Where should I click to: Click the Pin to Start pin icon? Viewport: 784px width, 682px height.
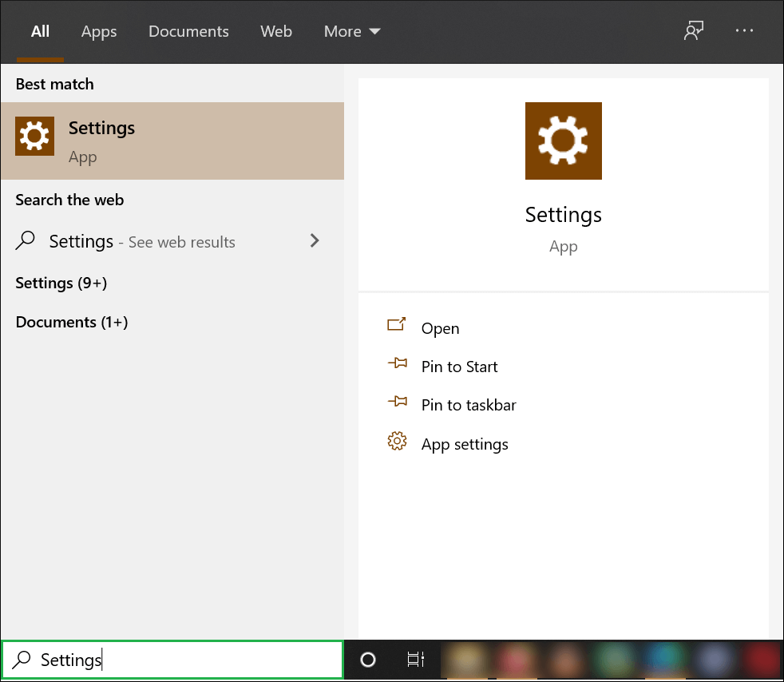click(x=398, y=363)
